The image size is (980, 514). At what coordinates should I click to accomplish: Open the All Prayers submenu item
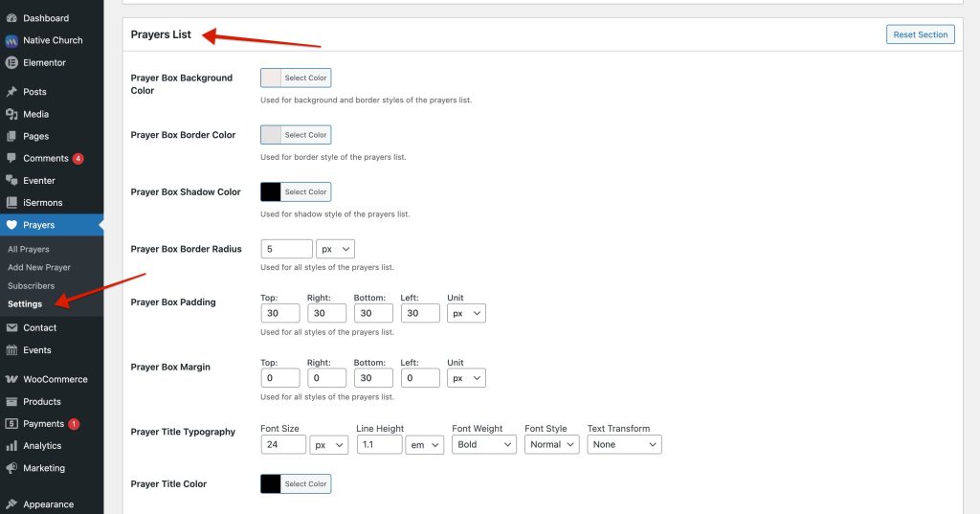pos(28,249)
